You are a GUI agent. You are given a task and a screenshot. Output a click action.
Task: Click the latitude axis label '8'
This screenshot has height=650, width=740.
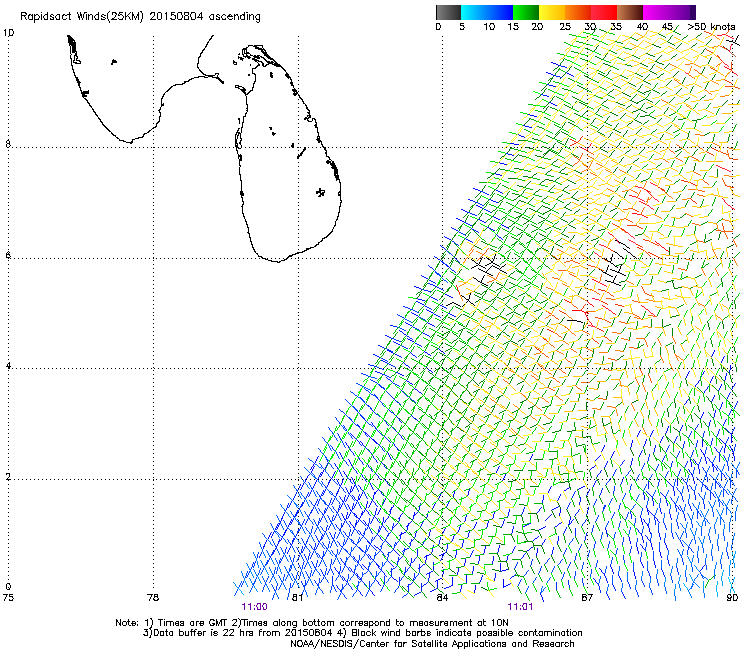[x=8, y=144]
